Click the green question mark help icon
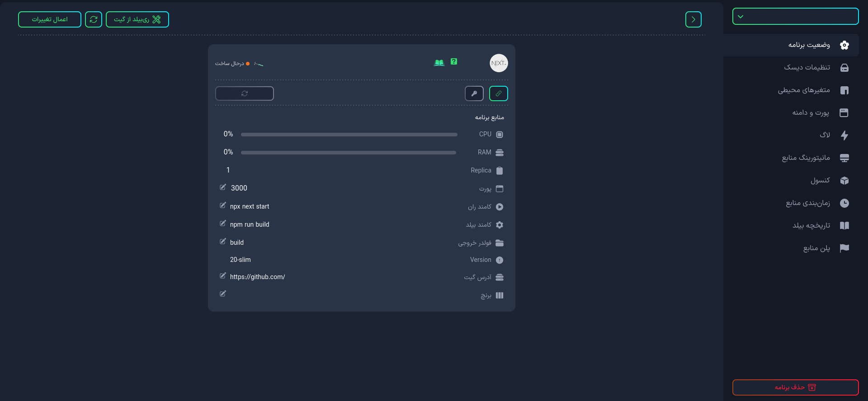Viewport: 868px width, 401px height. pyautogui.click(x=454, y=62)
